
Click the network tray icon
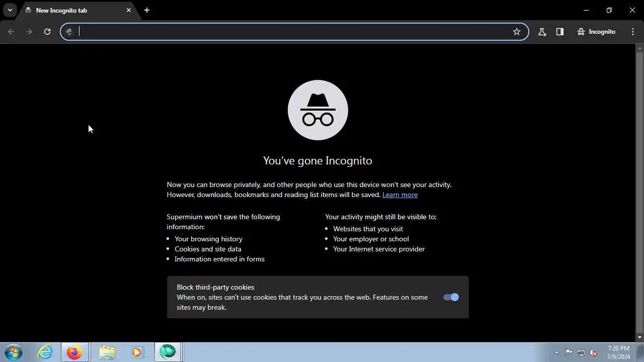(x=581, y=352)
